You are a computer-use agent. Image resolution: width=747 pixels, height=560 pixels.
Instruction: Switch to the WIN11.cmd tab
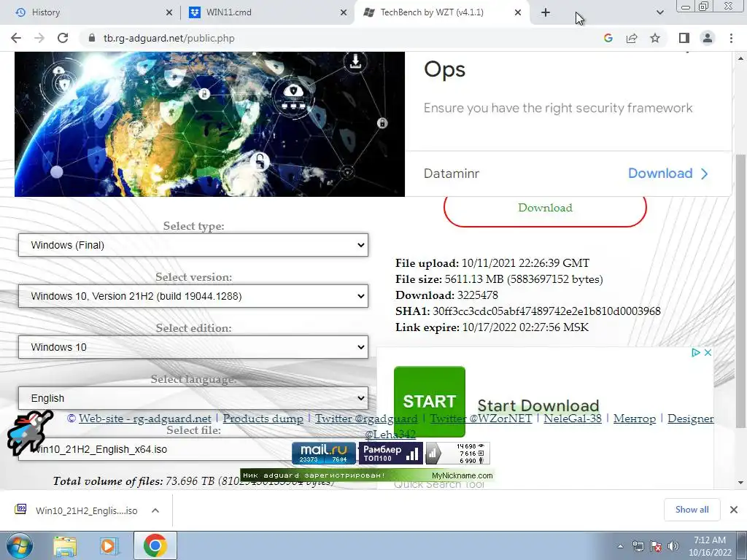tap(267, 12)
